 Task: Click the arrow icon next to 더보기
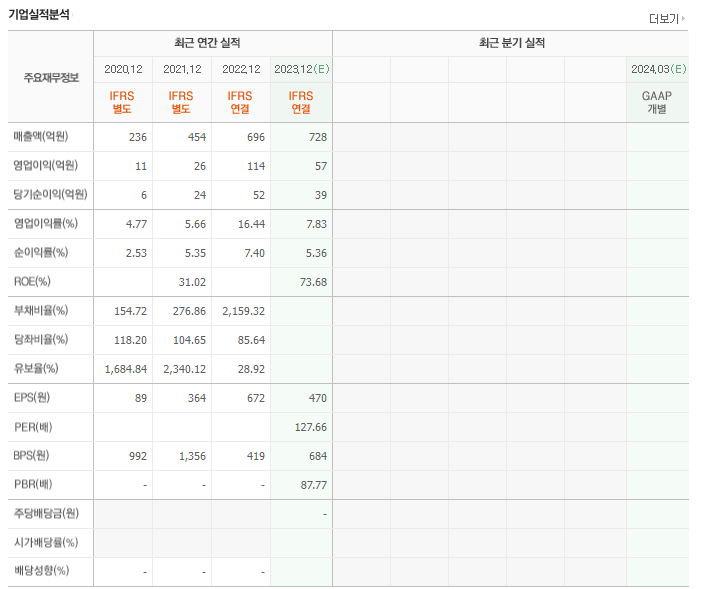click(683, 19)
